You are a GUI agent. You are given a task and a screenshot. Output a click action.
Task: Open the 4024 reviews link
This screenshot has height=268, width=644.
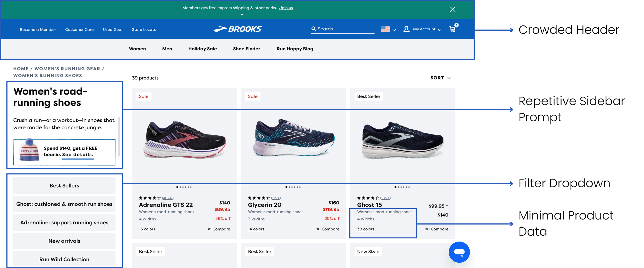pyautogui.click(x=167, y=198)
